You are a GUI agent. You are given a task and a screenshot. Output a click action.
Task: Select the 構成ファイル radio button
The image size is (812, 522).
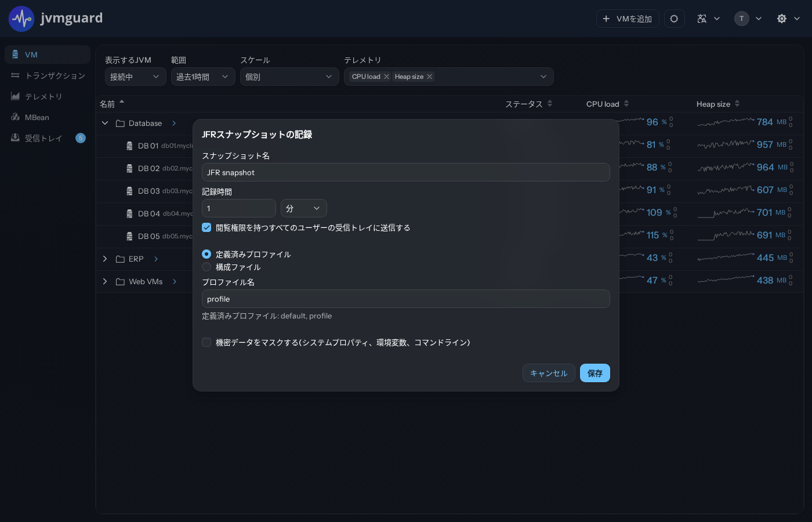point(206,267)
